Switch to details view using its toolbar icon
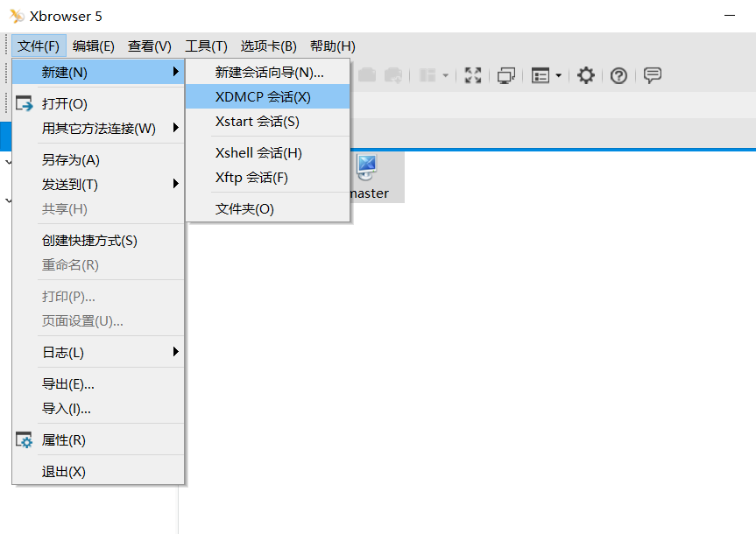 click(540, 75)
